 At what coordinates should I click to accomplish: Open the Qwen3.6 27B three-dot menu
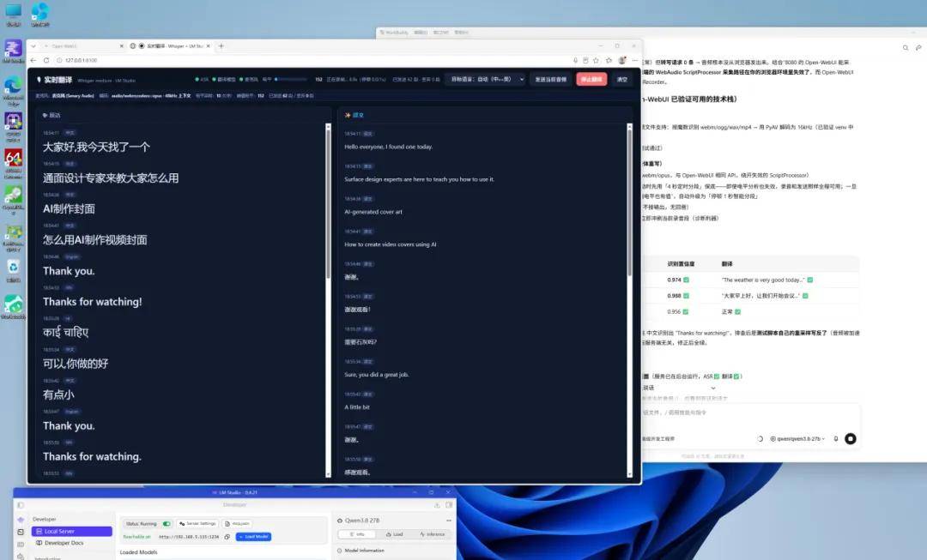(x=449, y=521)
